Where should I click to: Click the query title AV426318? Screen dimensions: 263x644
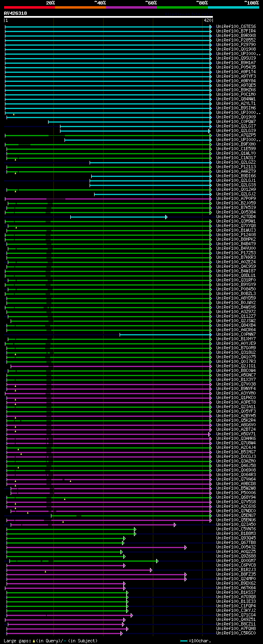(16, 13)
